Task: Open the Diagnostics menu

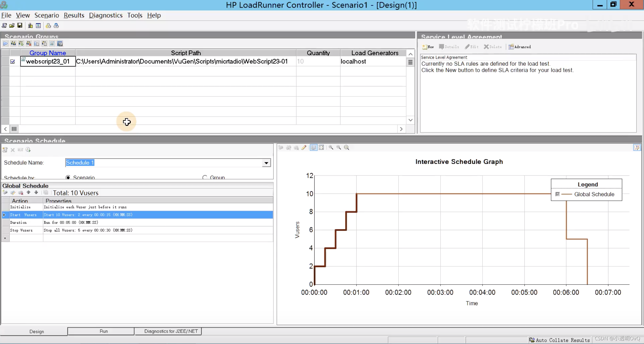Action: click(106, 15)
